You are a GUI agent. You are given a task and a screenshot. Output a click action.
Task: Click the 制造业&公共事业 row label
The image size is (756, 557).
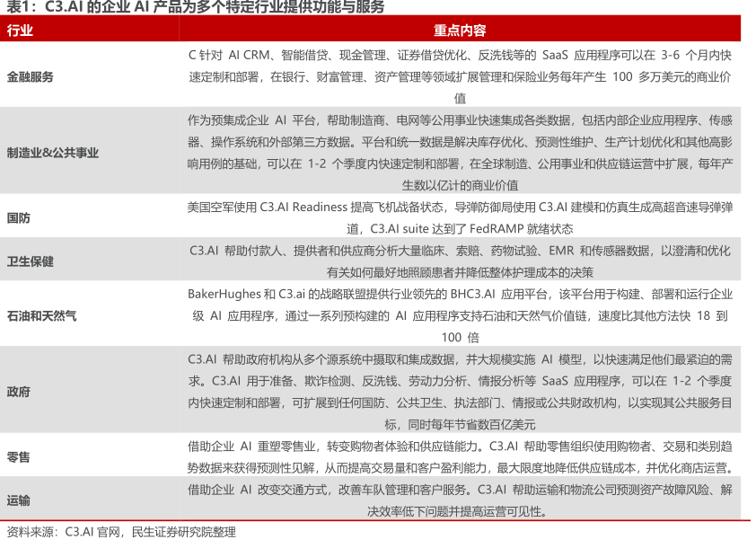pos(52,152)
